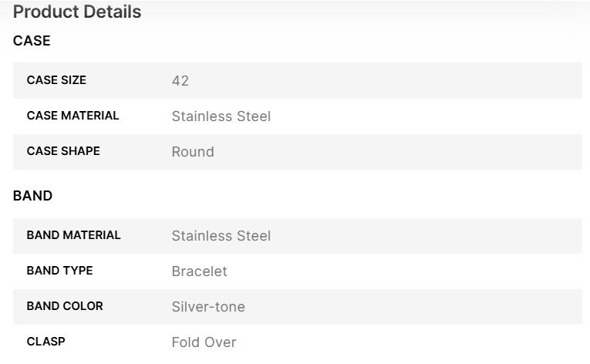
Task: Select the BAND TYPE label
Action: click(x=59, y=271)
